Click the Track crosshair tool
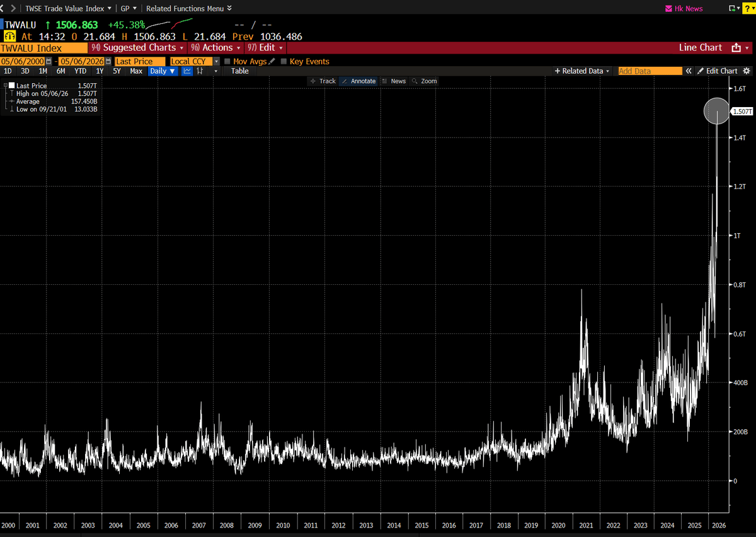The width and height of the screenshot is (756, 537). pos(323,81)
